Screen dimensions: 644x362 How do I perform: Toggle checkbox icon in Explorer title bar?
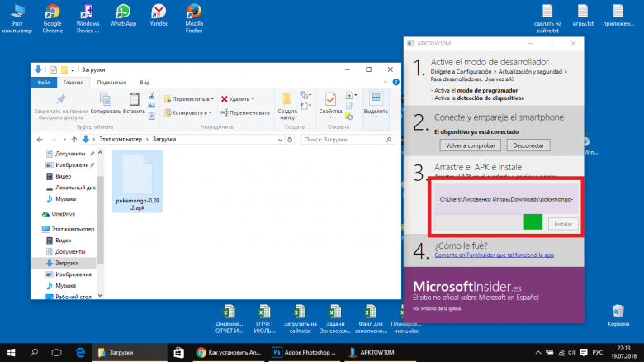click(x=54, y=70)
